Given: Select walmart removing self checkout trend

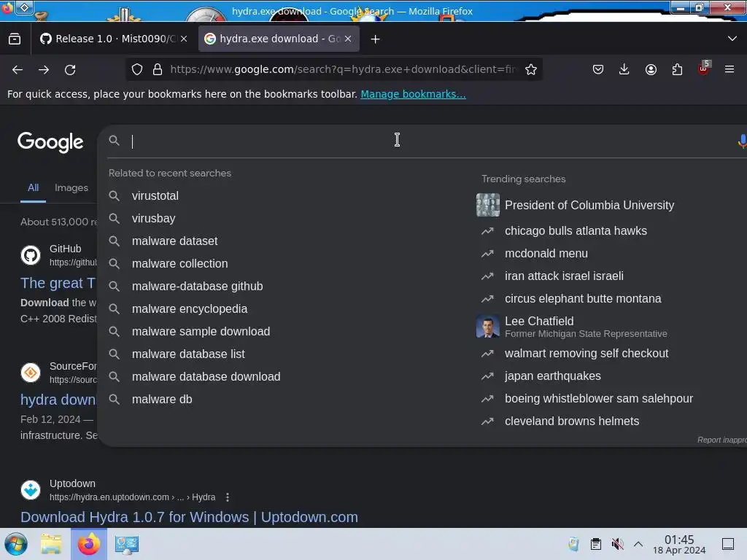Looking at the screenshot, I should (587, 354).
